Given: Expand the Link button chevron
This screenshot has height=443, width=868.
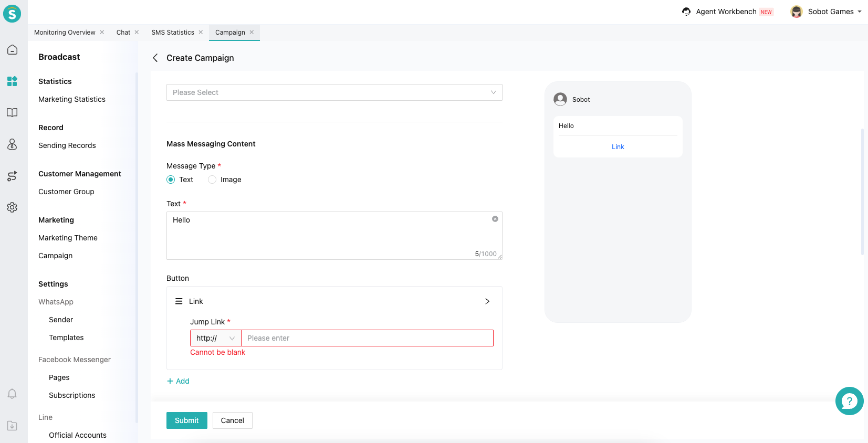Looking at the screenshot, I should pos(487,301).
